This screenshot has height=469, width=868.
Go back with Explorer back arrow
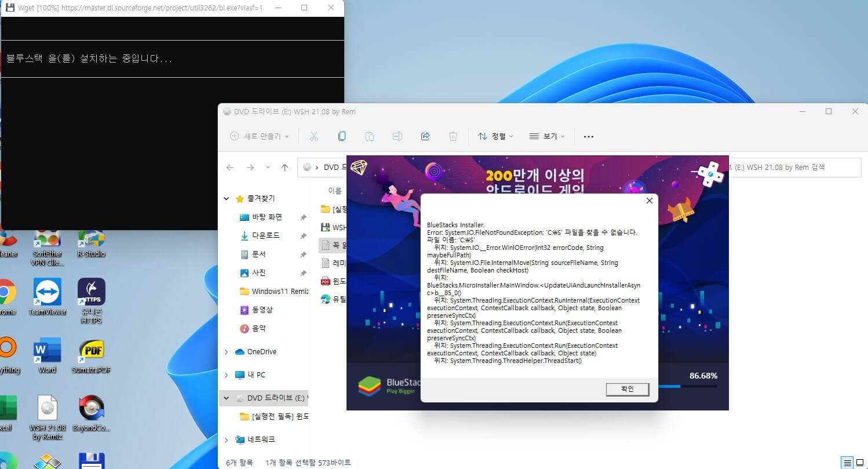click(x=230, y=168)
